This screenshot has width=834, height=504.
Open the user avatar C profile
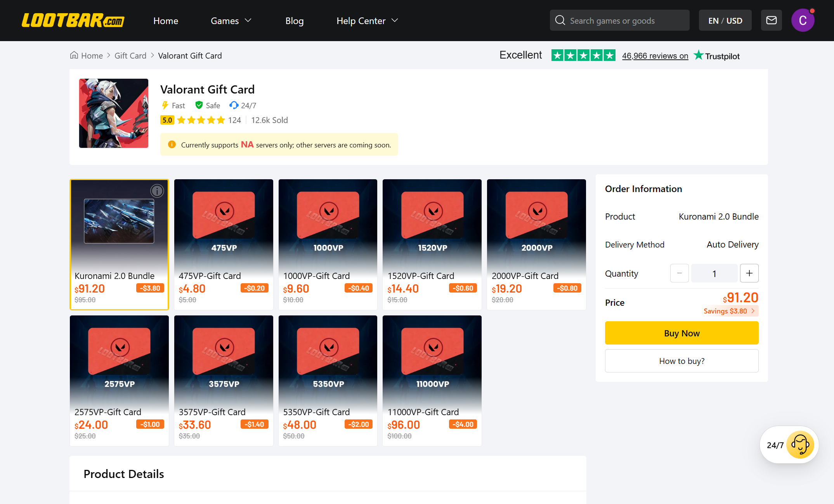coord(803,20)
